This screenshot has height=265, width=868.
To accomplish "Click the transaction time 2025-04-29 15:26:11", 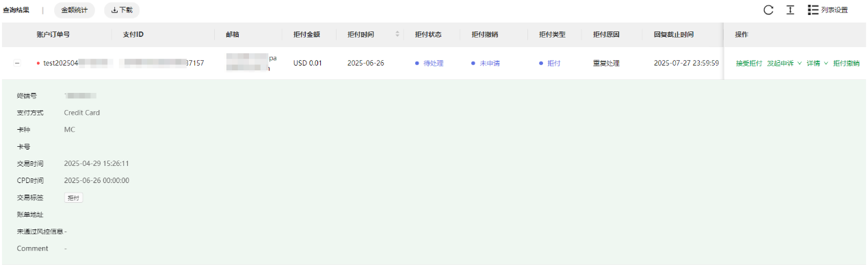I will point(96,164).
